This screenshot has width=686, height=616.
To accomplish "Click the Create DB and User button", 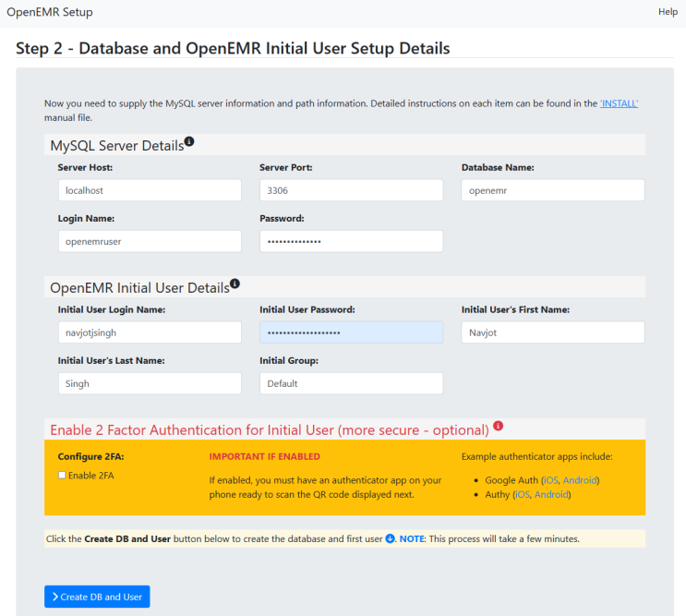I will point(97,597).
